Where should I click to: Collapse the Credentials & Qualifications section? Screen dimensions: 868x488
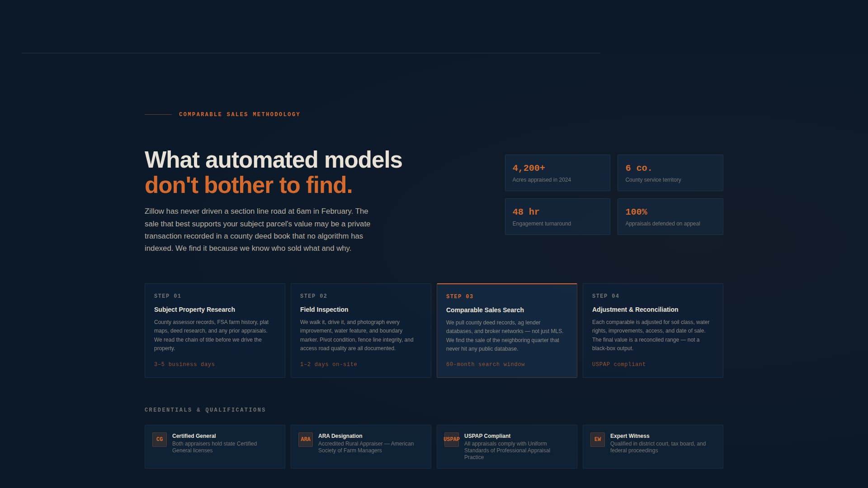pos(205,410)
